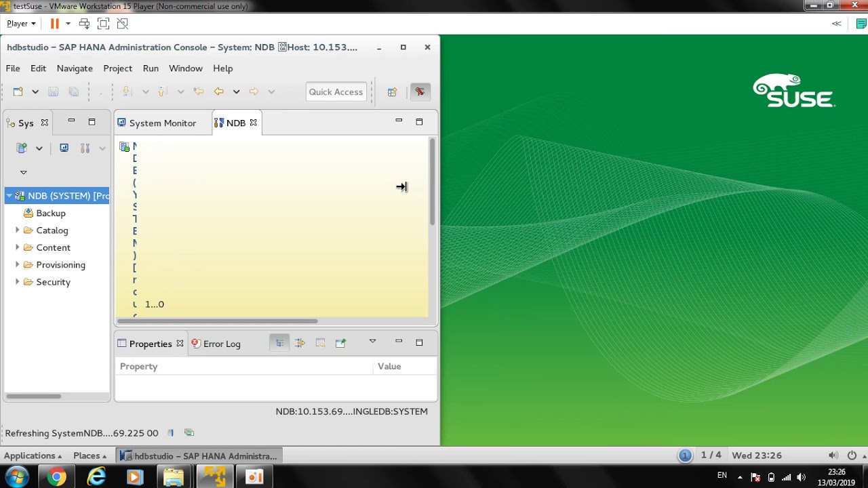This screenshot has width=868, height=488.
Task: Open the Systems view menu triangle
Action: tap(23, 172)
